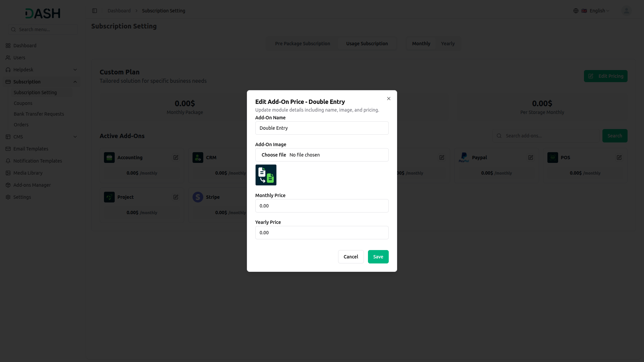Image resolution: width=644 pixels, height=362 pixels.
Task: Open Add-ons Manager in sidebar
Action: pyautogui.click(x=42, y=185)
